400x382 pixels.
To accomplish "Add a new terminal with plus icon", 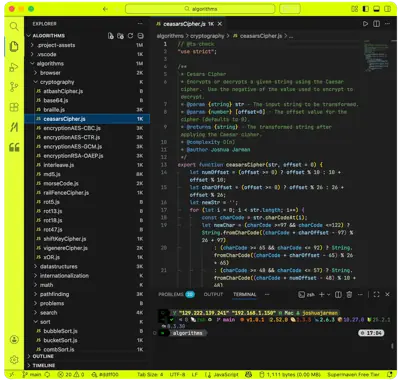I will click(321, 295).
